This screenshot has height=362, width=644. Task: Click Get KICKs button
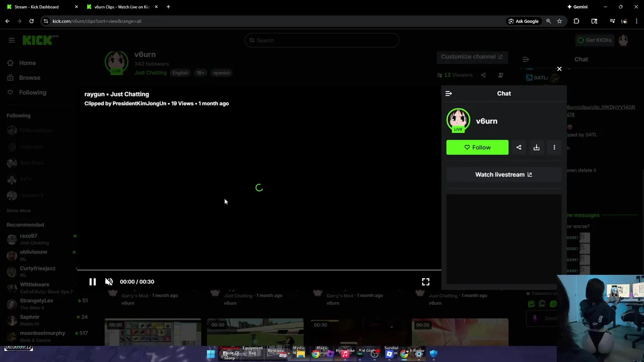coord(594,40)
